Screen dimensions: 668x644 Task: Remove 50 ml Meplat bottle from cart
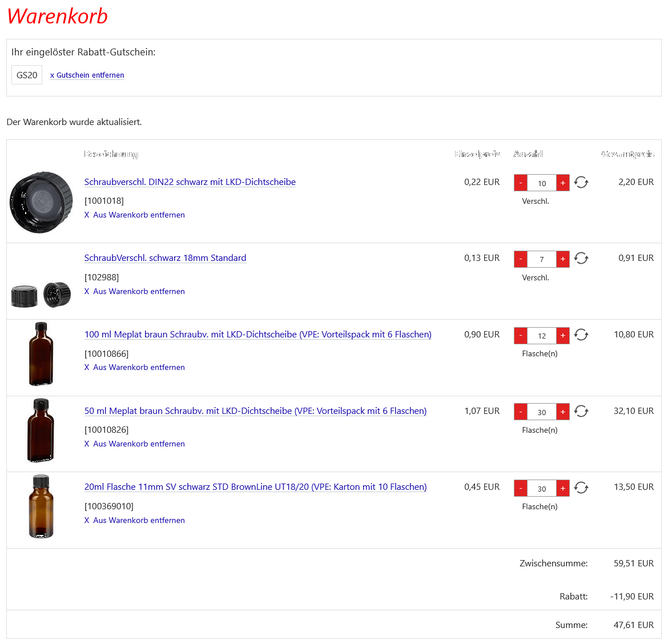[135, 444]
